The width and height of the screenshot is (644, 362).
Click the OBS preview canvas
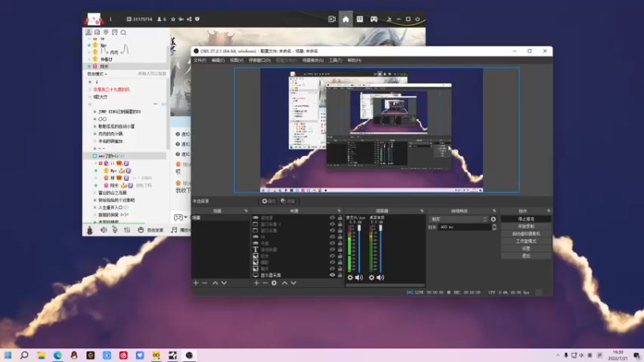pos(377,130)
